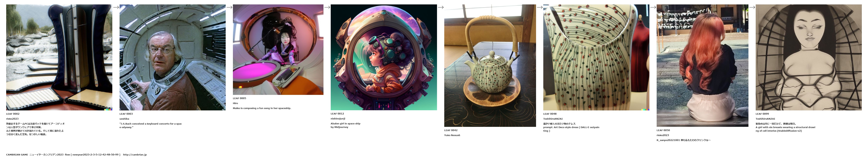The image size is (868, 159).
Task: Click the arrow between LEAF 0003 and 0005
Action: pos(229,7)
